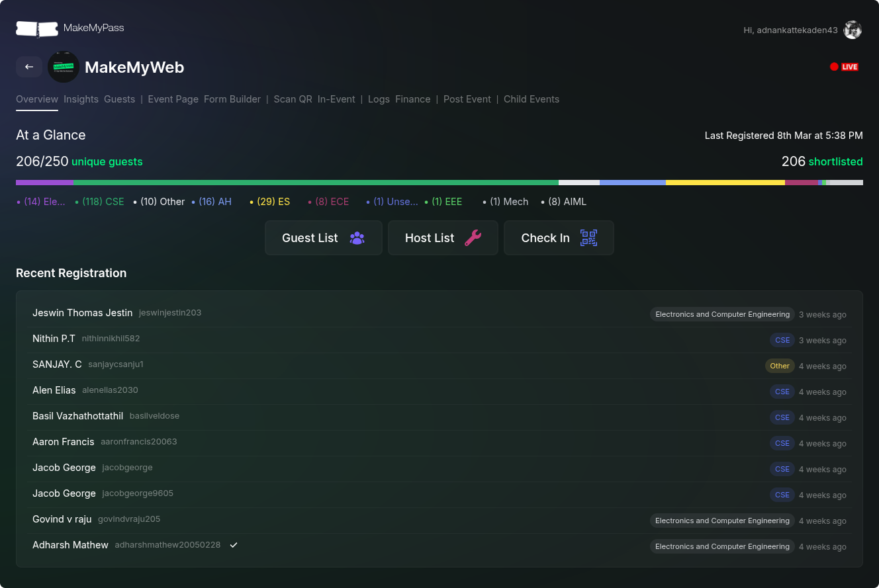The image size is (879, 588).
Task: Click the Jeswin Thomas Jestin registration row
Action: [439, 314]
